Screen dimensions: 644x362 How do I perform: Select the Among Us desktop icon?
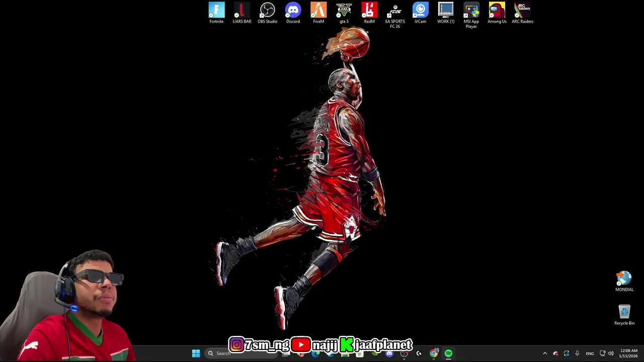[497, 13]
